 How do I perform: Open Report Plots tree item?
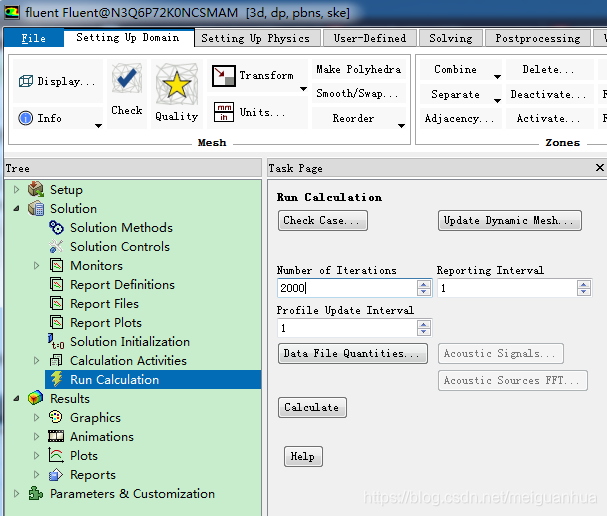[x=105, y=323]
